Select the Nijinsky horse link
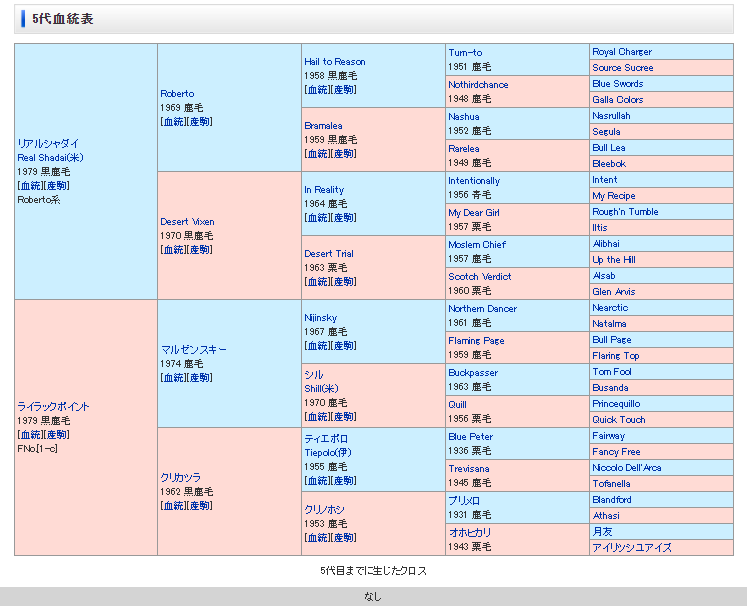This screenshot has height=606, width=747. (x=321, y=318)
